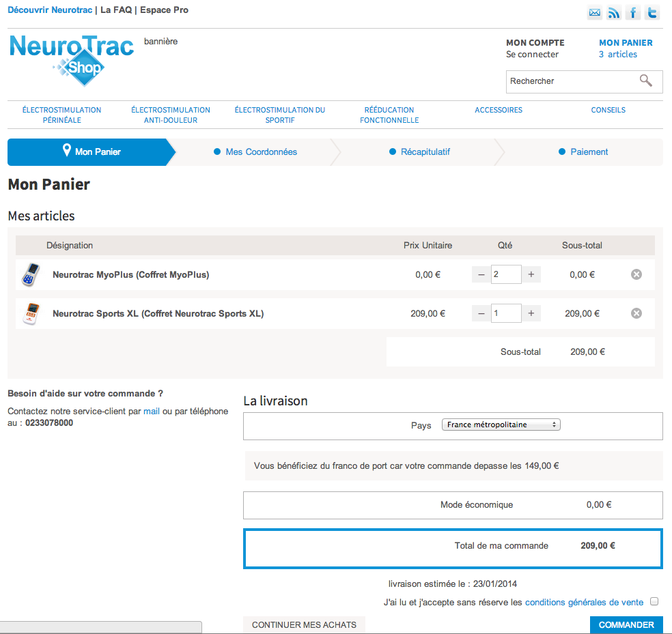Image resolution: width=672 pixels, height=634 pixels.
Task: Remove Neurotrac MyoPlus from cart
Action: click(636, 274)
